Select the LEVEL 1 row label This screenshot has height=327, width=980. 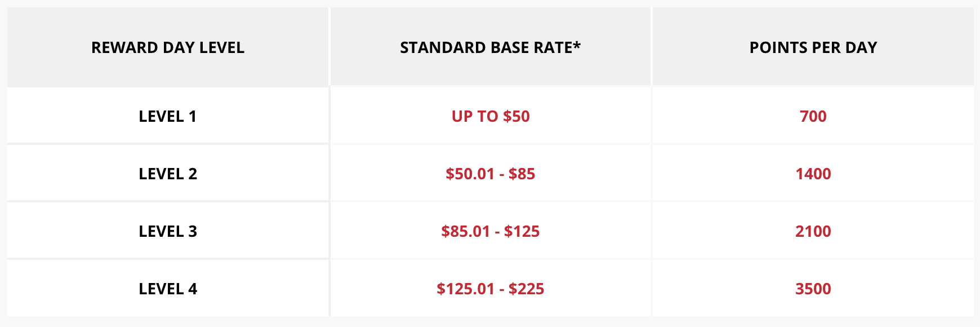point(168,116)
